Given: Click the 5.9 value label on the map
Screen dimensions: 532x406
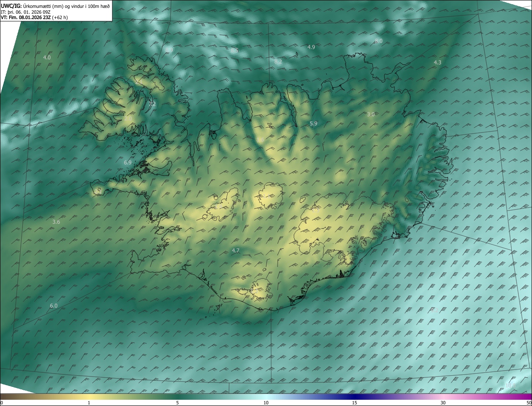Looking at the screenshot, I should tap(313, 124).
